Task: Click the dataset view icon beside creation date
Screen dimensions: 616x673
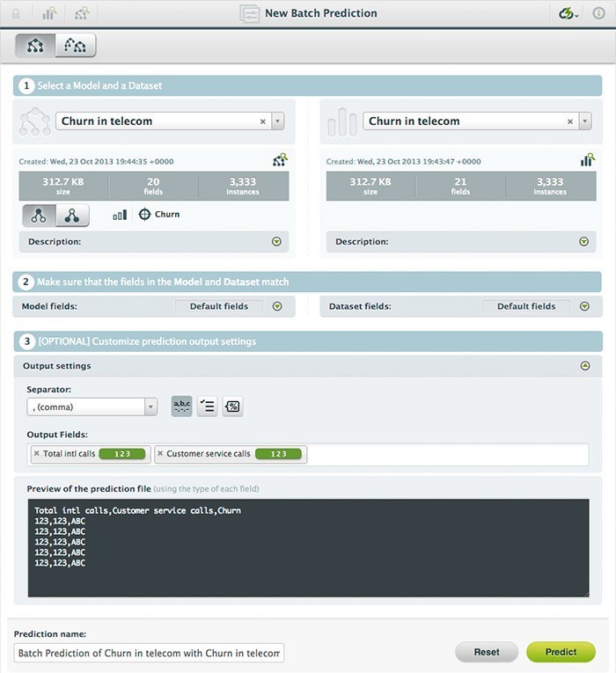Action: click(587, 160)
